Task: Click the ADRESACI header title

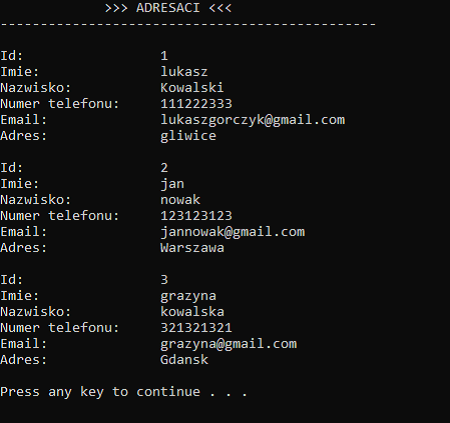Action: (168, 8)
